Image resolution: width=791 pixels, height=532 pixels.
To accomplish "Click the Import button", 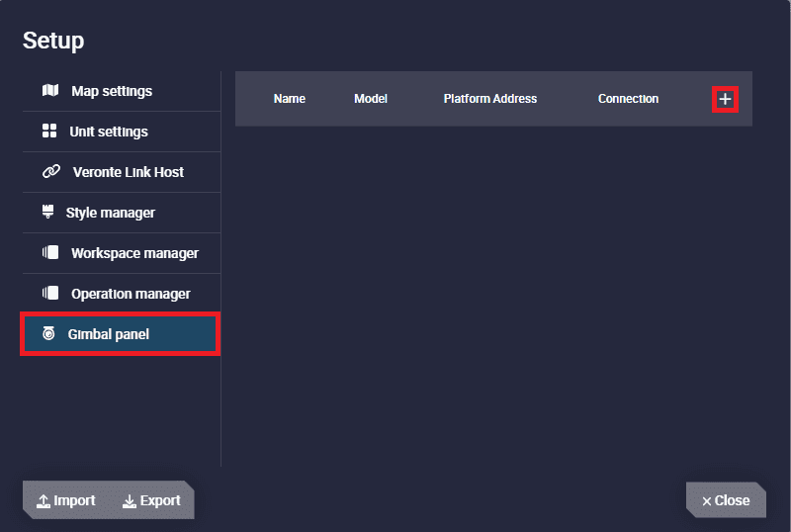I will 66,500.
